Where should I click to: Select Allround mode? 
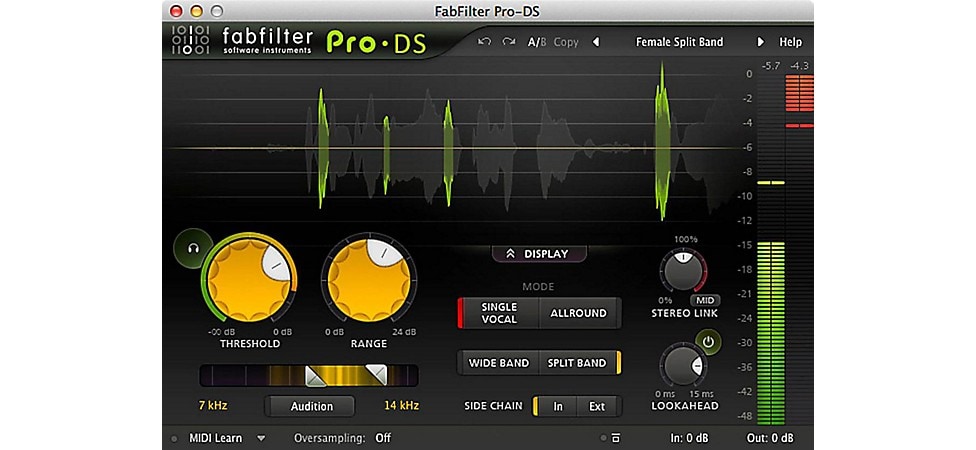coord(578,312)
